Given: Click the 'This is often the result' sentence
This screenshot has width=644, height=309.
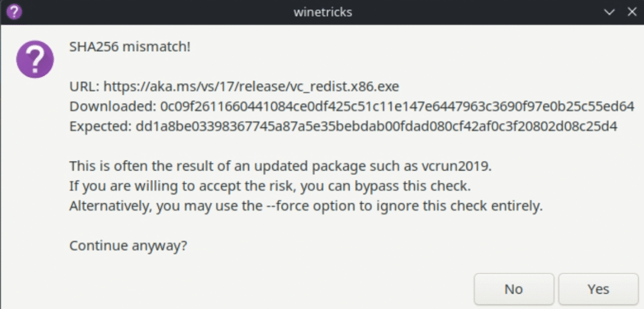Looking at the screenshot, I should (x=280, y=166).
